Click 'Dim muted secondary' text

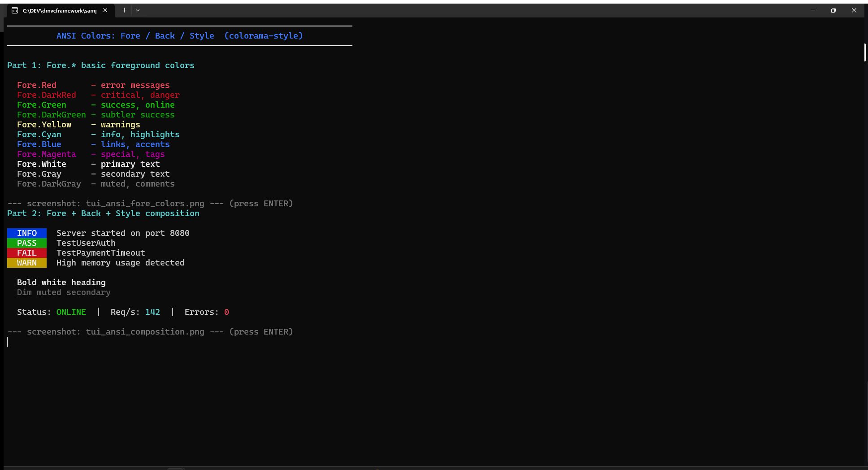click(x=64, y=292)
